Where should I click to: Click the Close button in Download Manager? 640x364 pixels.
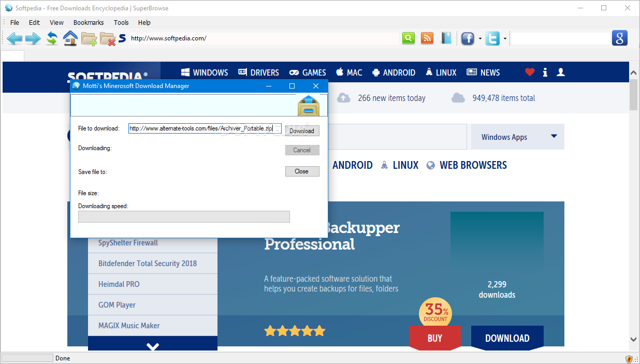click(302, 171)
